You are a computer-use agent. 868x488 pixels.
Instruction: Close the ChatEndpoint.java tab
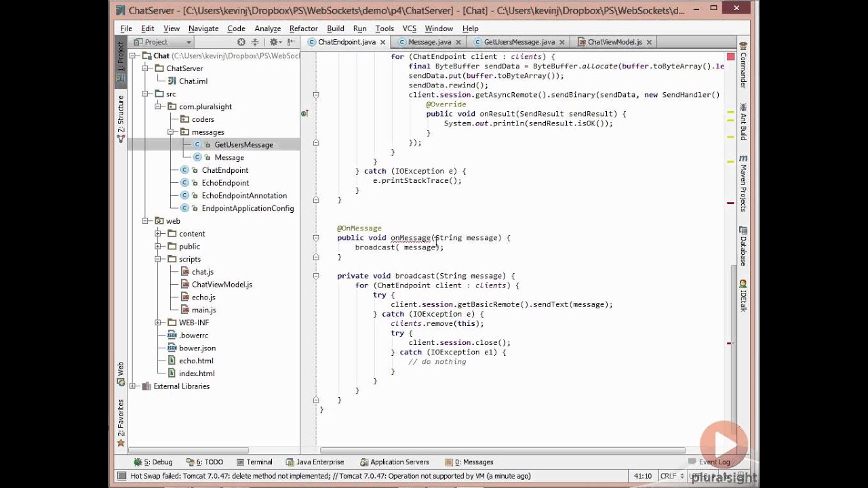[x=383, y=42]
